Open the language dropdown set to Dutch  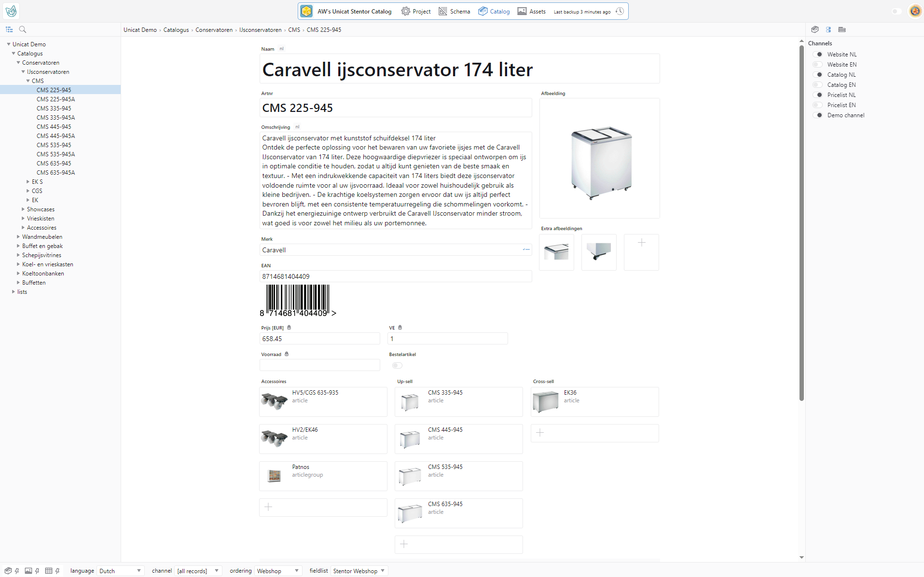[x=120, y=571]
